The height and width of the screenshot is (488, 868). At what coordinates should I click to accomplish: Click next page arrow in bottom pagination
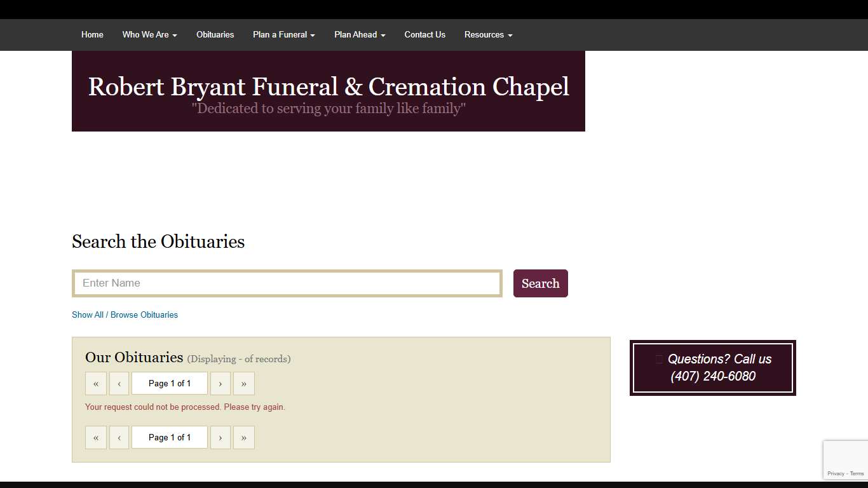220,437
